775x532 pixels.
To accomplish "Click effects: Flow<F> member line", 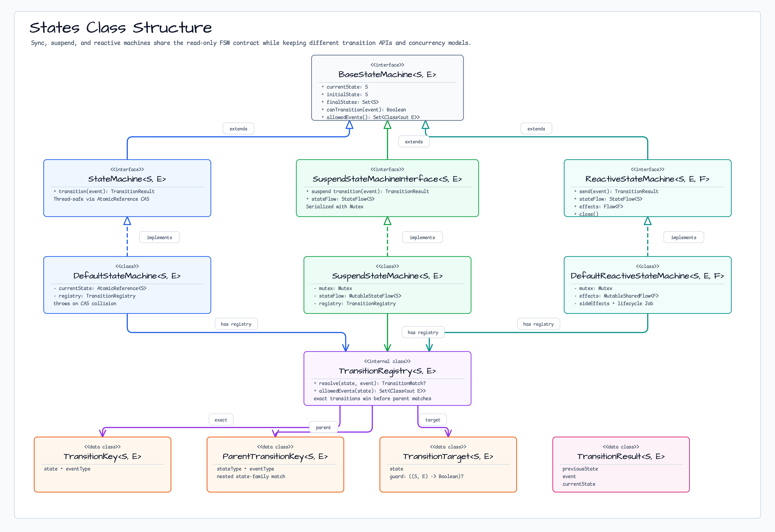I will coord(598,207).
